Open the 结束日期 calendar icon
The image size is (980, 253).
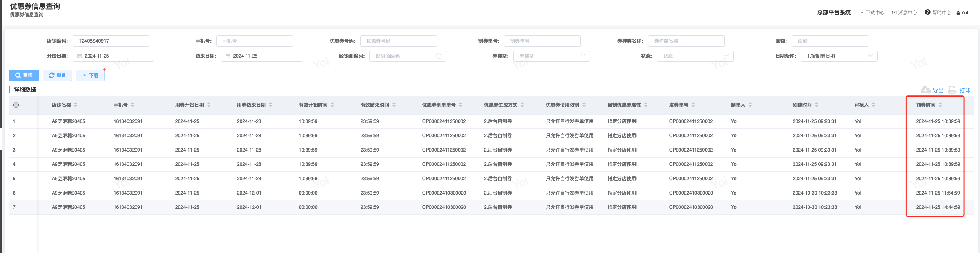[x=228, y=56]
